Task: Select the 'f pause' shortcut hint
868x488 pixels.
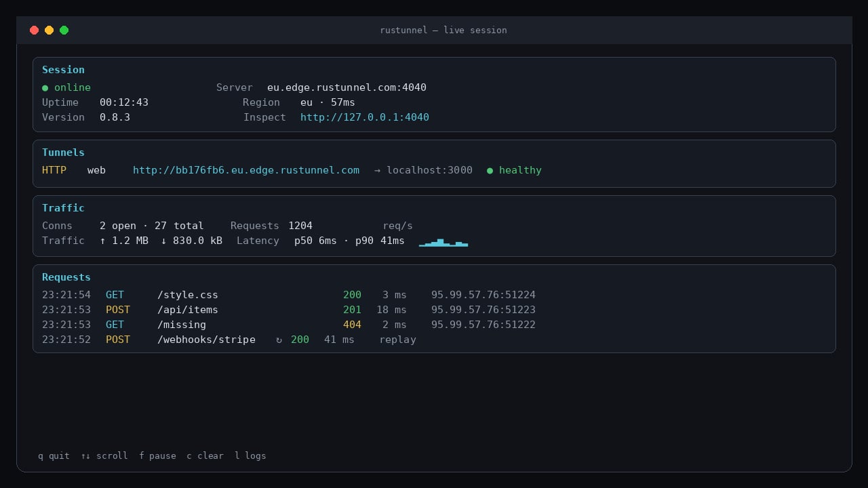Action: point(157,456)
